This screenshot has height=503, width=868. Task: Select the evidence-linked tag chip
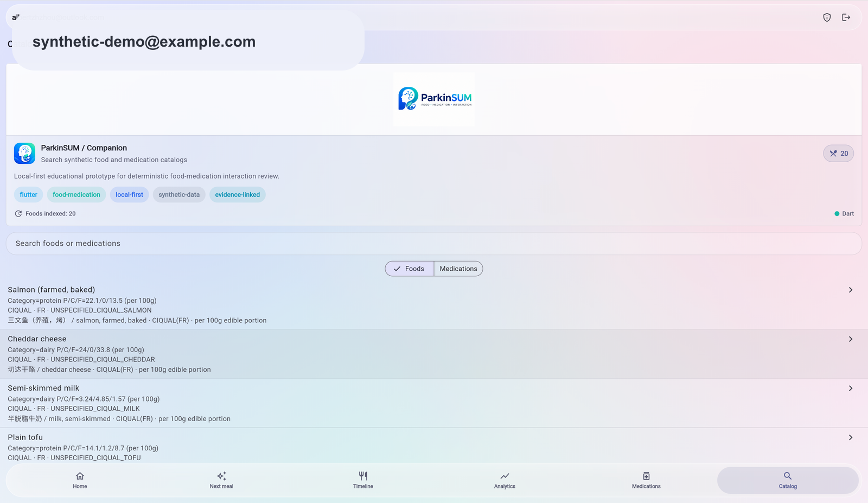click(x=238, y=195)
